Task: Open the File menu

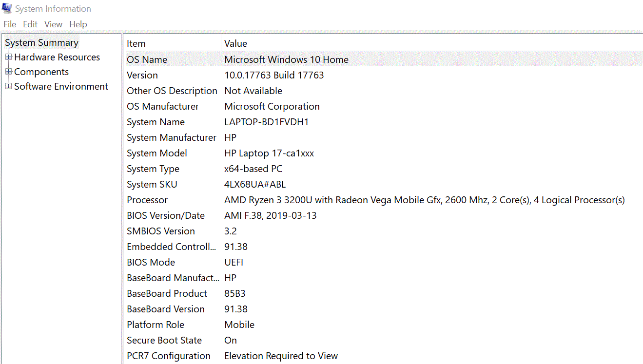Action: 10,24
